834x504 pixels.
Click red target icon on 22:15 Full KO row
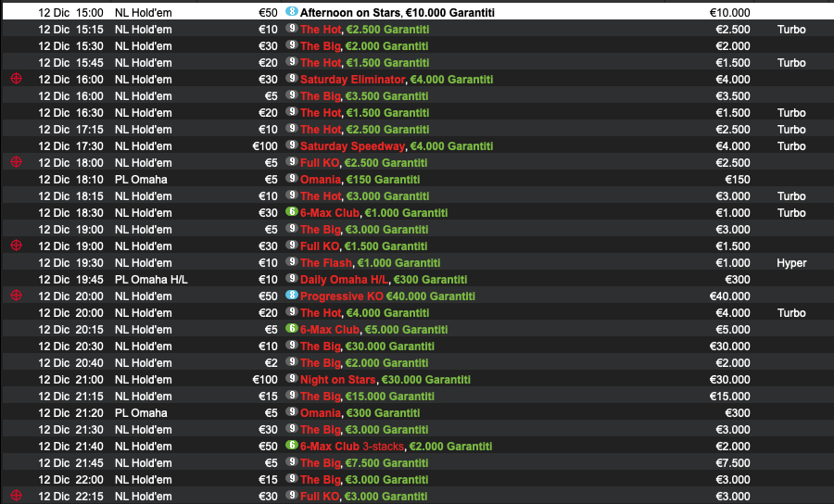17,496
